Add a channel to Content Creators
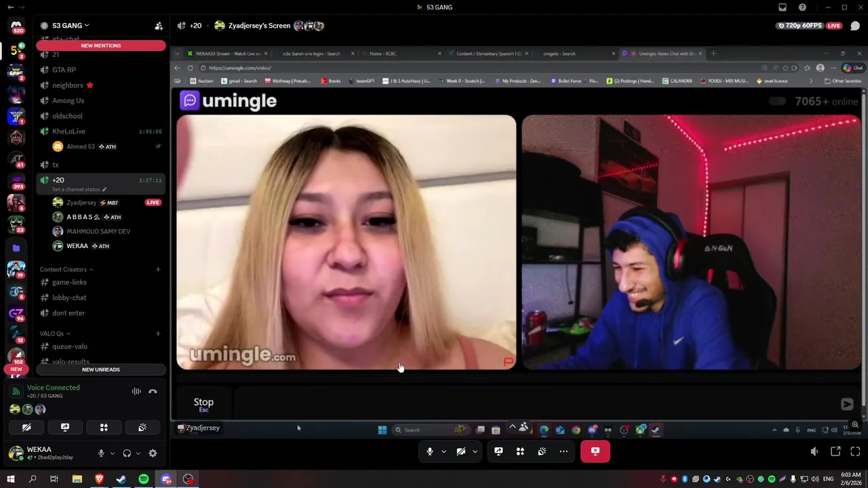This screenshot has width=868, height=488. 158,269
